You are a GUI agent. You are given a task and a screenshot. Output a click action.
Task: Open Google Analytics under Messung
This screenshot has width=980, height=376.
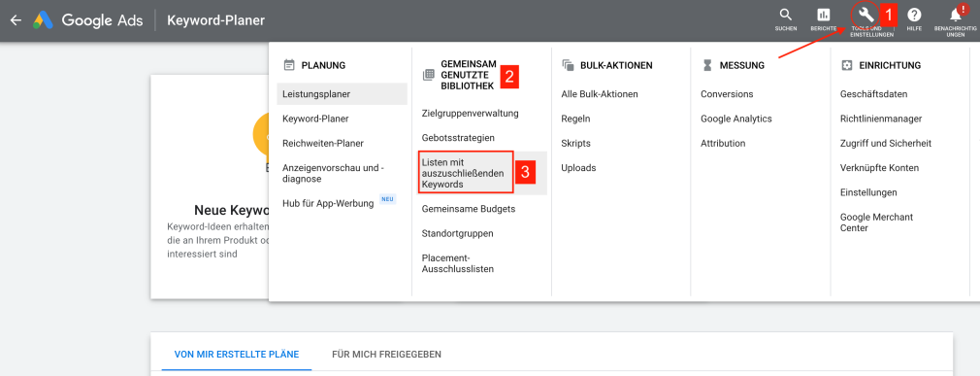tap(736, 119)
